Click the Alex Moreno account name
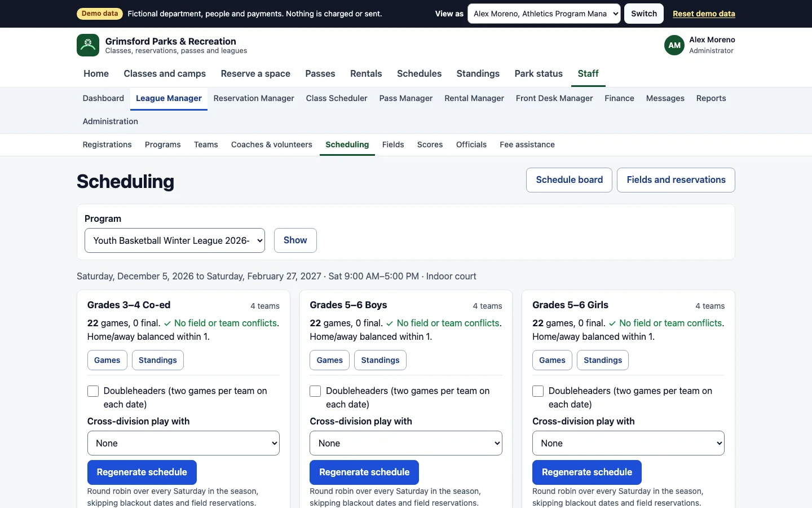 (712, 40)
